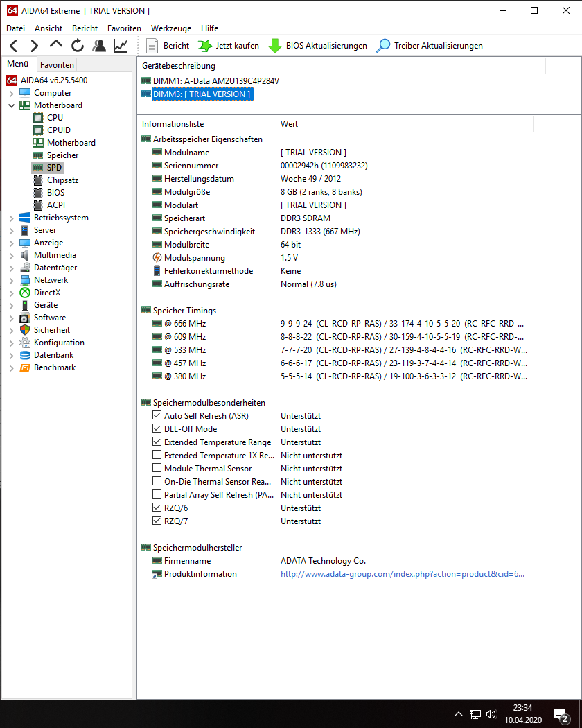Toggle Extended Temperature 1X Re... checkbox
582x728 pixels.
pyautogui.click(x=157, y=455)
